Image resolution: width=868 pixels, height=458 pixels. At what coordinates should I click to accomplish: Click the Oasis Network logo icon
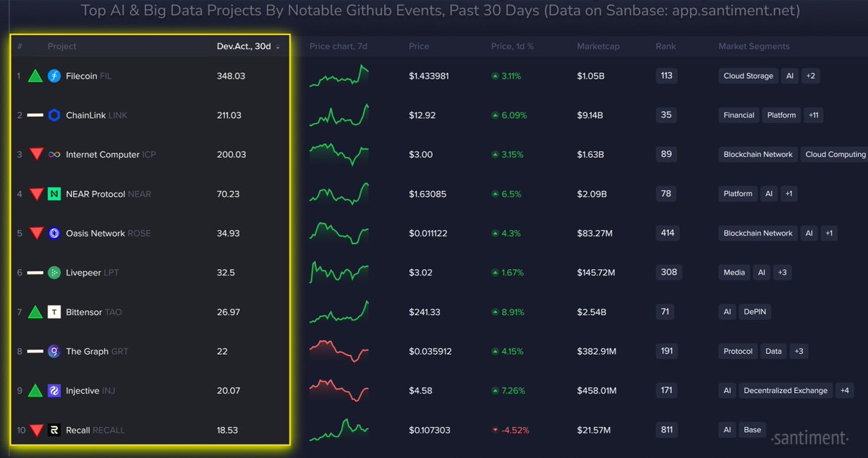pyautogui.click(x=54, y=233)
